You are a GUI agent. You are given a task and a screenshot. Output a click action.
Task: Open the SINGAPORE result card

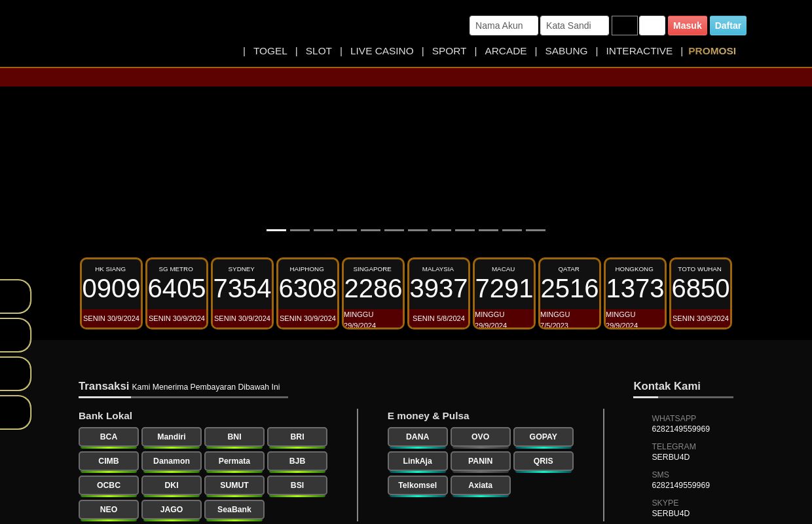pos(373,293)
